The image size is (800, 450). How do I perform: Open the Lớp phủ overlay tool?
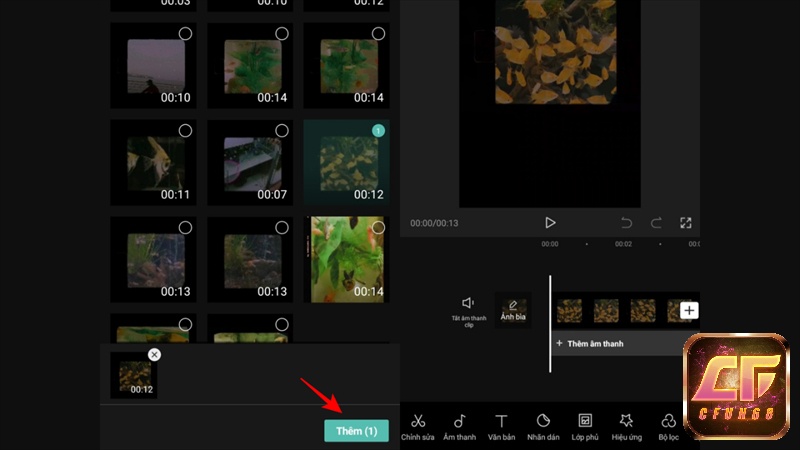tap(585, 427)
